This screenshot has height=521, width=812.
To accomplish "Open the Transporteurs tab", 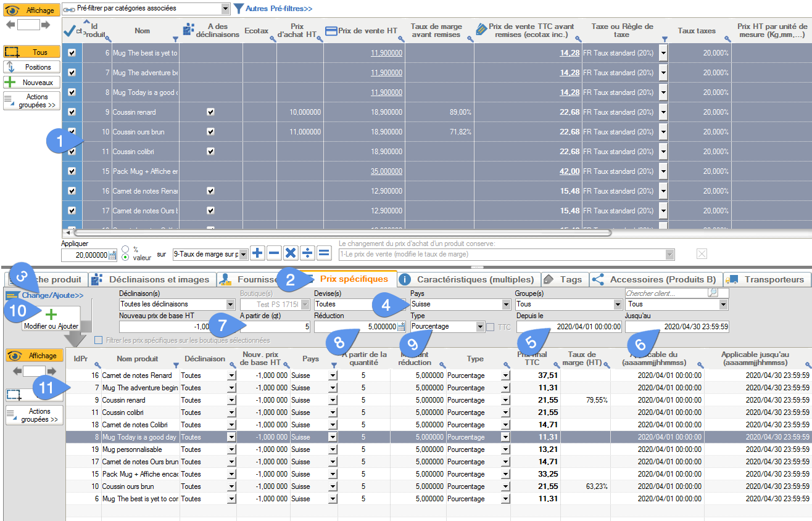I will click(x=768, y=279).
